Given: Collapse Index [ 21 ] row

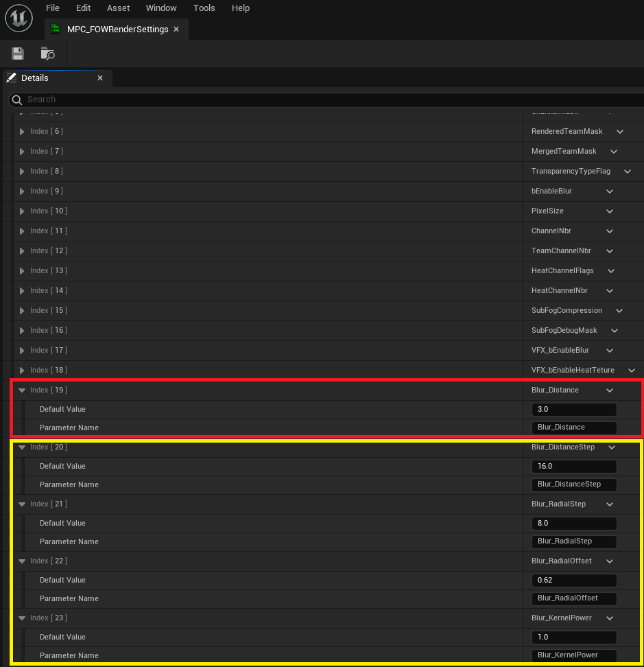Looking at the screenshot, I should click(x=22, y=504).
